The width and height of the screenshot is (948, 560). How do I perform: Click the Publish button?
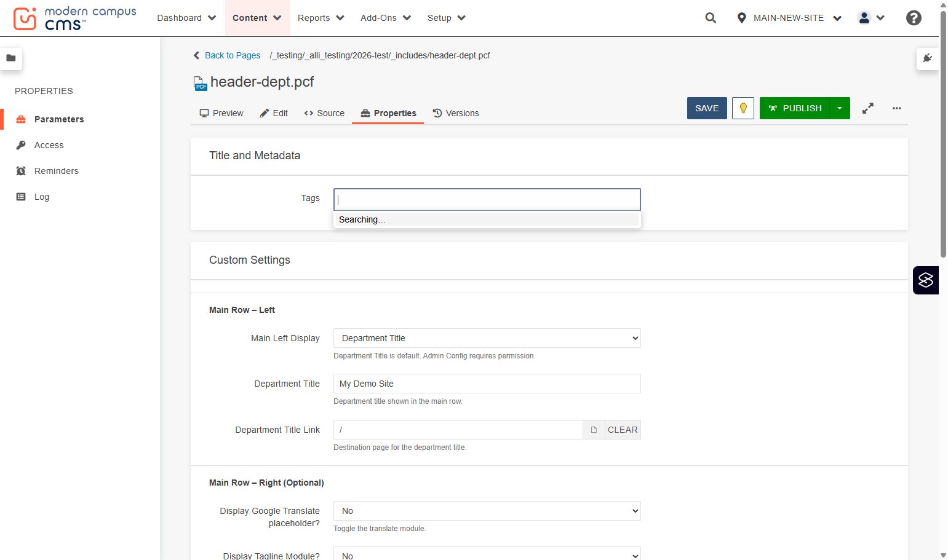coord(795,108)
